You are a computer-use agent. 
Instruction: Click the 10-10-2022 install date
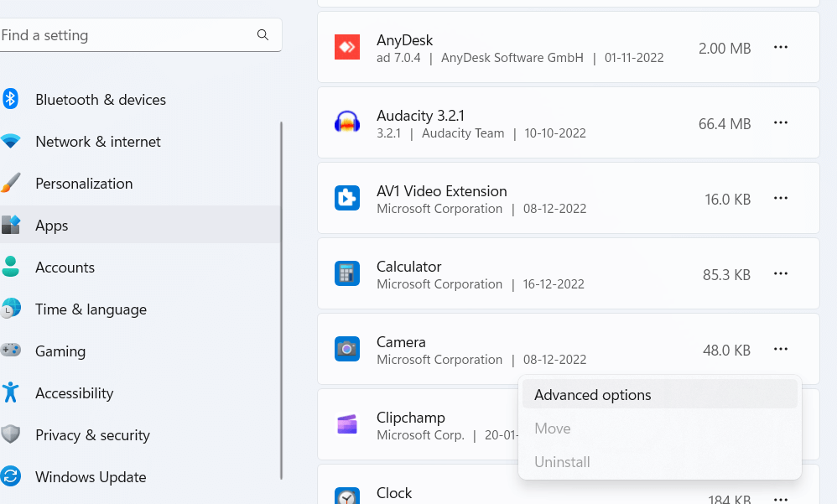pyautogui.click(x=555, y=133)
